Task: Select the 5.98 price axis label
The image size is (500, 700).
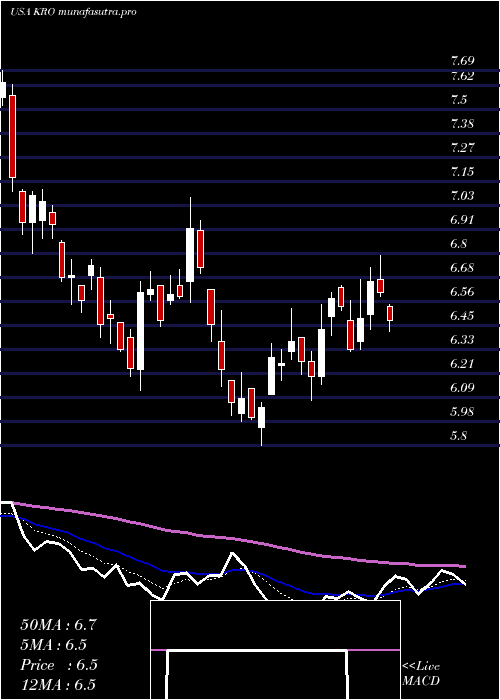Action: pos(462,412)
